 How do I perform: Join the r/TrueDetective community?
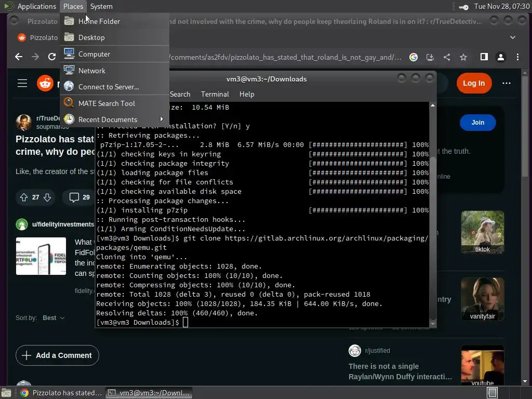pyautogui.click(x=478, y=123)
